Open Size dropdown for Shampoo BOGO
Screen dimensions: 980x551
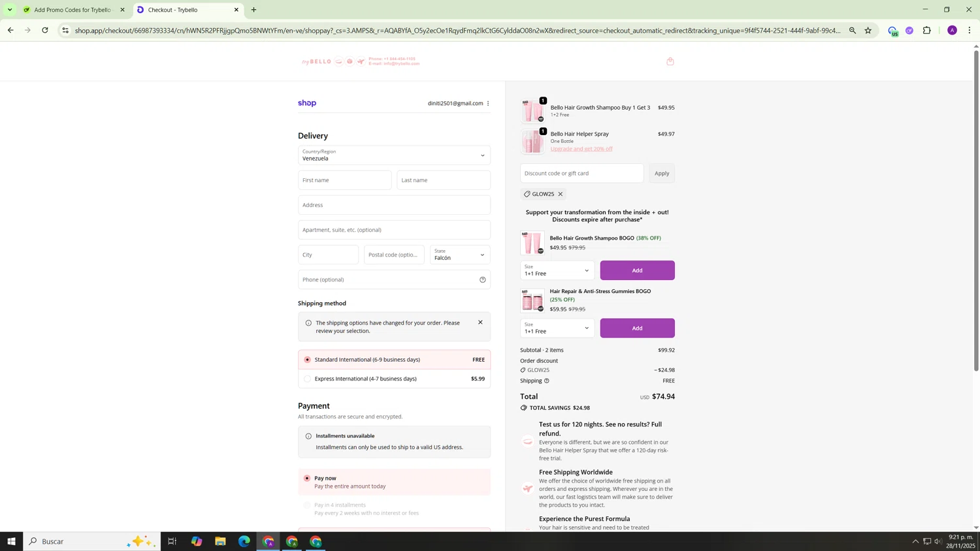[557, 270]
